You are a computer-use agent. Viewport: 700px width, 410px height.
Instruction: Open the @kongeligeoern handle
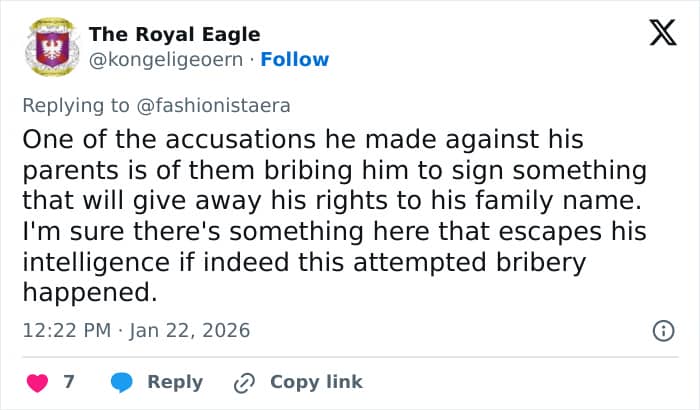pos(168,59)
